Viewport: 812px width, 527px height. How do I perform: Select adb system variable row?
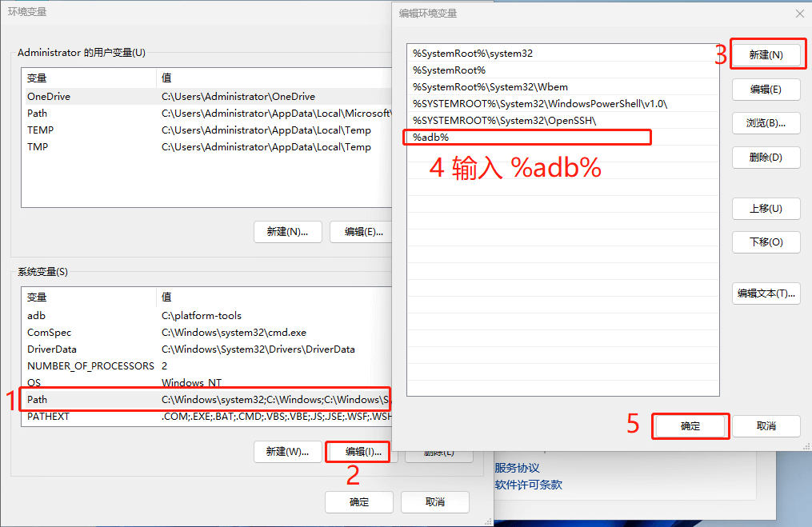tap(206, 316)
